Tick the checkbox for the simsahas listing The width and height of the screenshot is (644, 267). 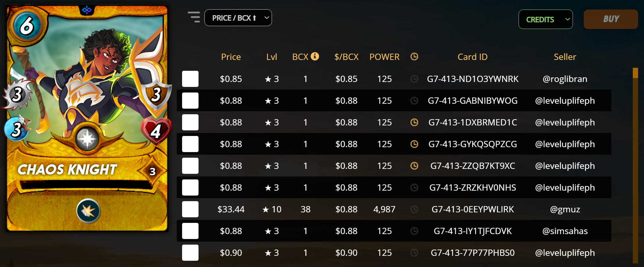190,231
